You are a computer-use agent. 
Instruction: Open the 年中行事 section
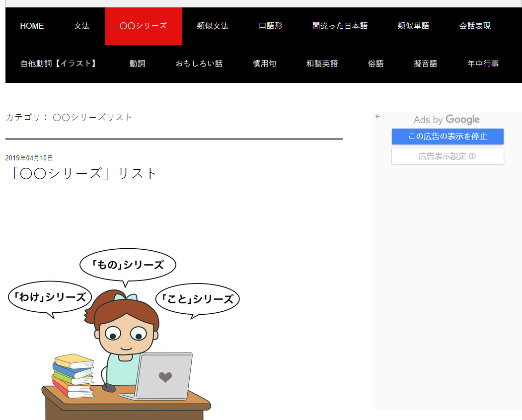tap(483, 64)
